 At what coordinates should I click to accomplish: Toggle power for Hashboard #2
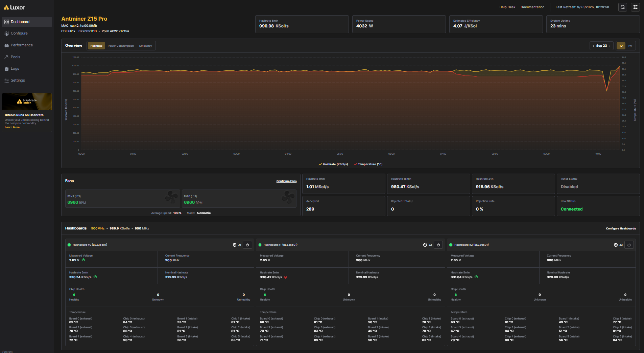click(x=629, y=245)
